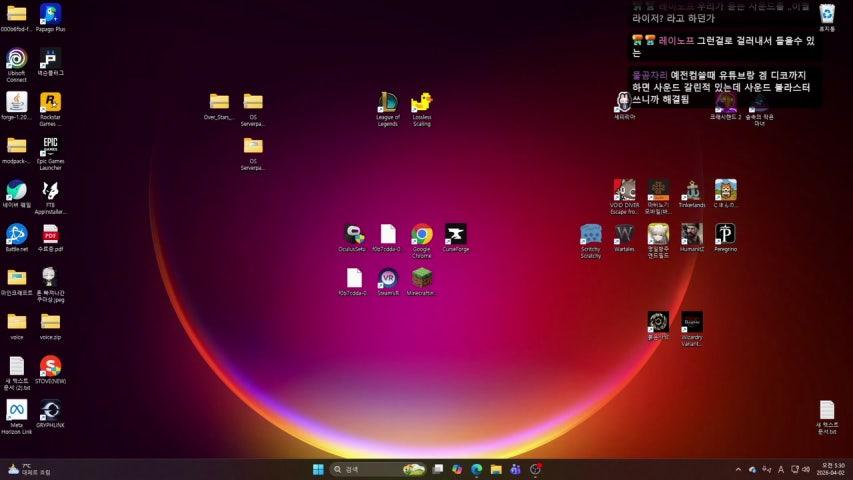Open the weather widget on the taskbar
The height and width of the screenshot is (480, 853).
pyautogui.click(x=28, y=469)
